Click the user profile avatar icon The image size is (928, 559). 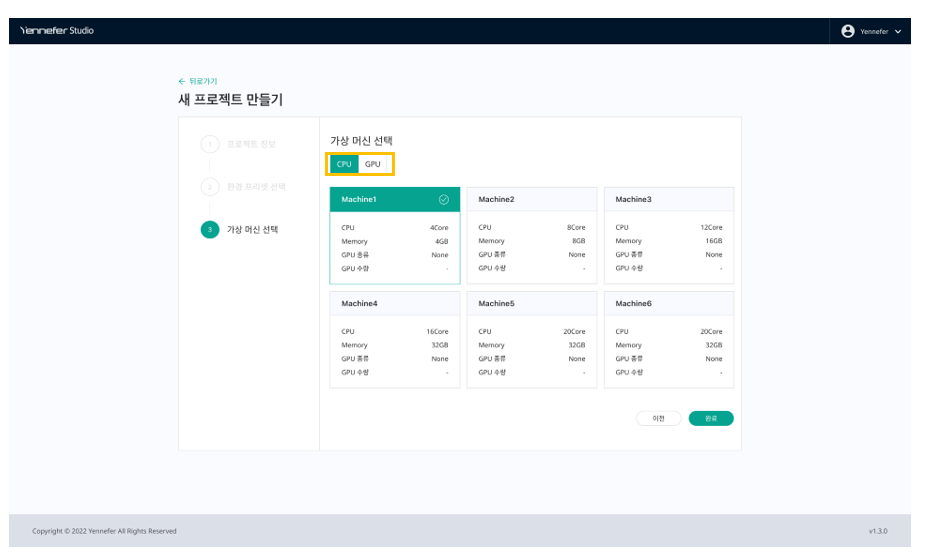(848, 31)
